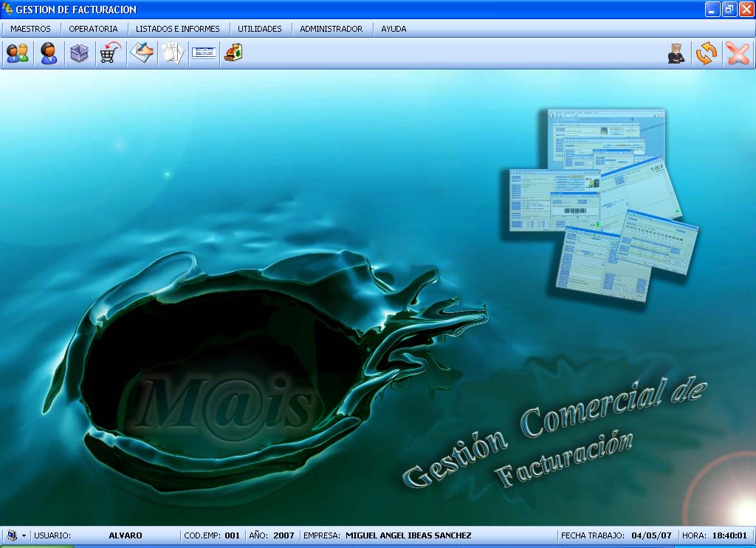The width and height of the screenshot is (756, 548).
Task: Open the MAESTROS menu
Action: 30,29
